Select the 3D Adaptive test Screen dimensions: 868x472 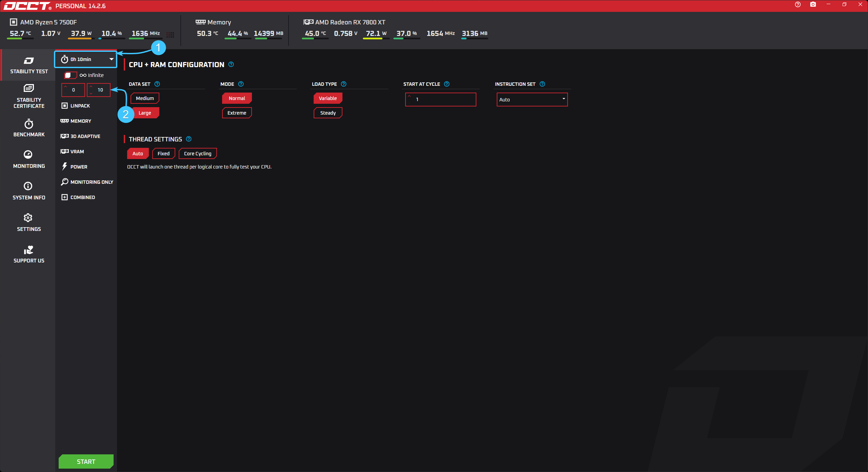coord(85,136)
